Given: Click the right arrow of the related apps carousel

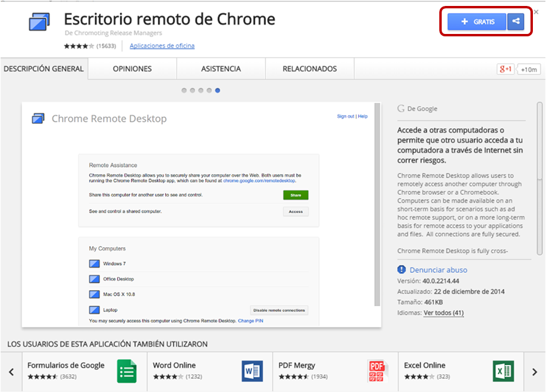Looking at the screenshot, I should [x=535, y=372].
